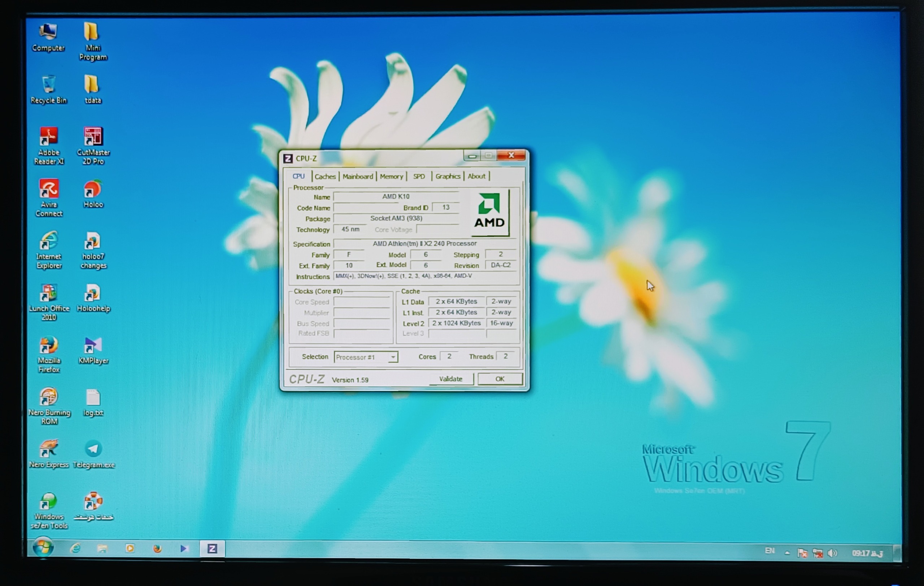
Task: Click the "2 x 1024 KBytes" Level 2 value
Action: tap(457, 323)
